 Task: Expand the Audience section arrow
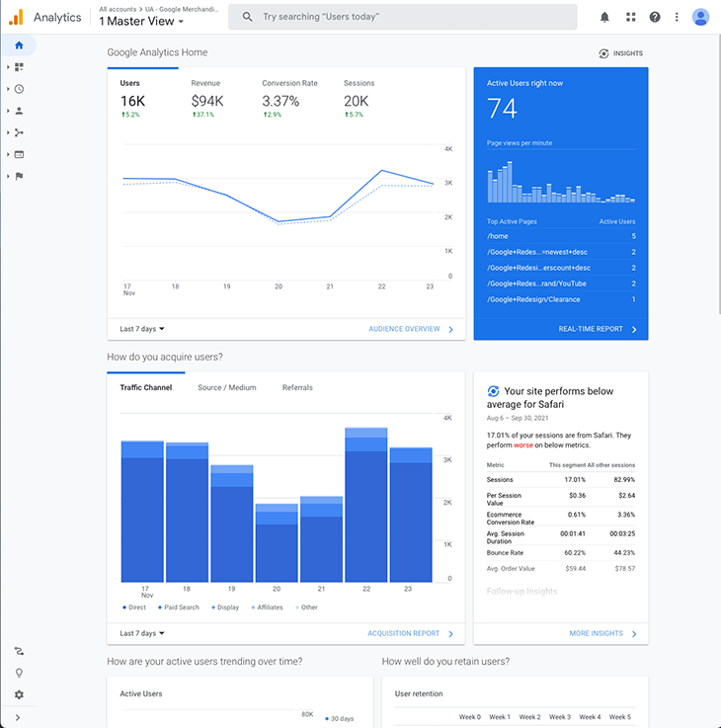[x=8, y=111]
